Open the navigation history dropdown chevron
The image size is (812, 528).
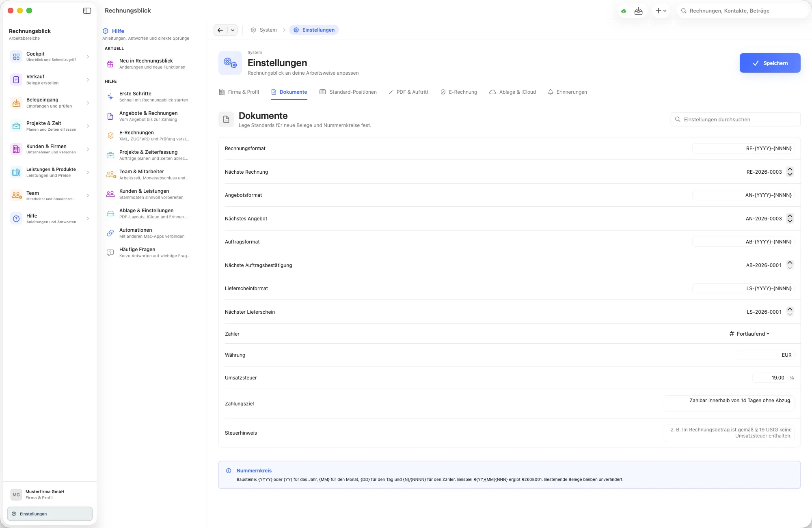(233, 30)
